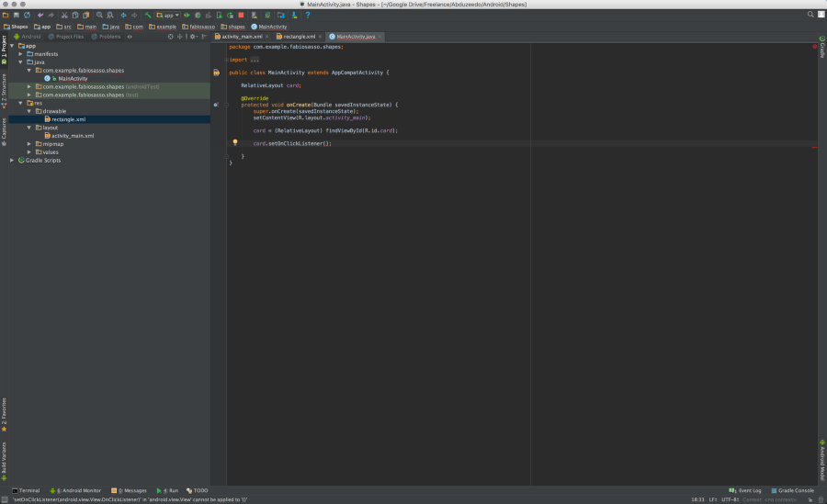Click the Undo arrow icon
This screenshot has height=504, width=827.
pyautogui.click(x=40, y=16)
